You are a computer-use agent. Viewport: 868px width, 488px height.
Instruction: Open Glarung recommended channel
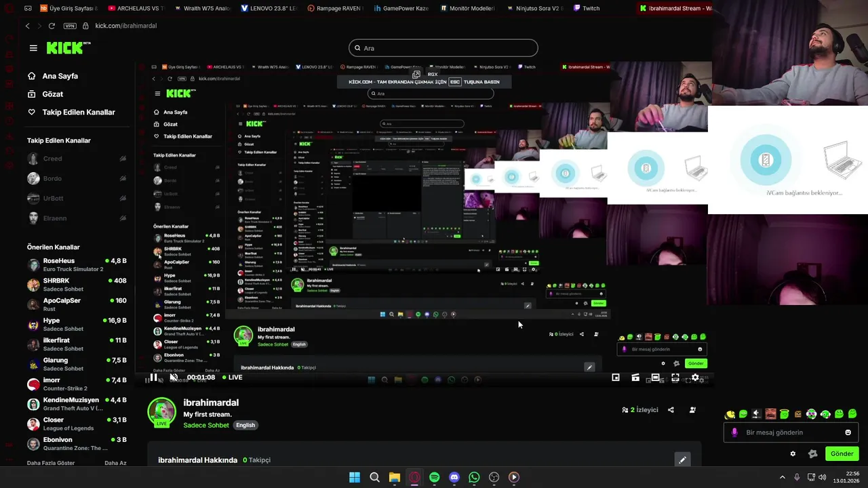[x=77, y=364]
